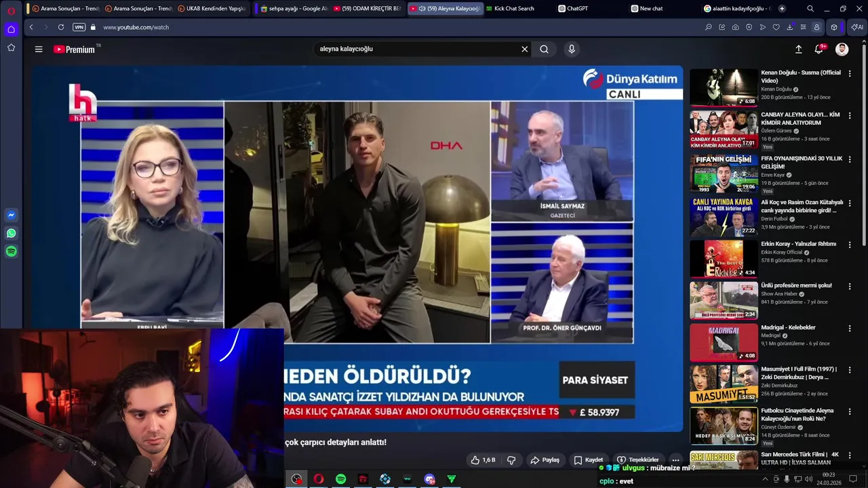Clear the YouTube search box text
Image resolution: width=868 pixels, height=488 pixels.
click(x=524, y=49)
